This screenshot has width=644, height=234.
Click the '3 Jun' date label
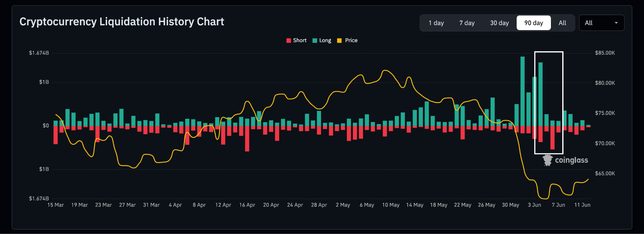pos(535,205)
